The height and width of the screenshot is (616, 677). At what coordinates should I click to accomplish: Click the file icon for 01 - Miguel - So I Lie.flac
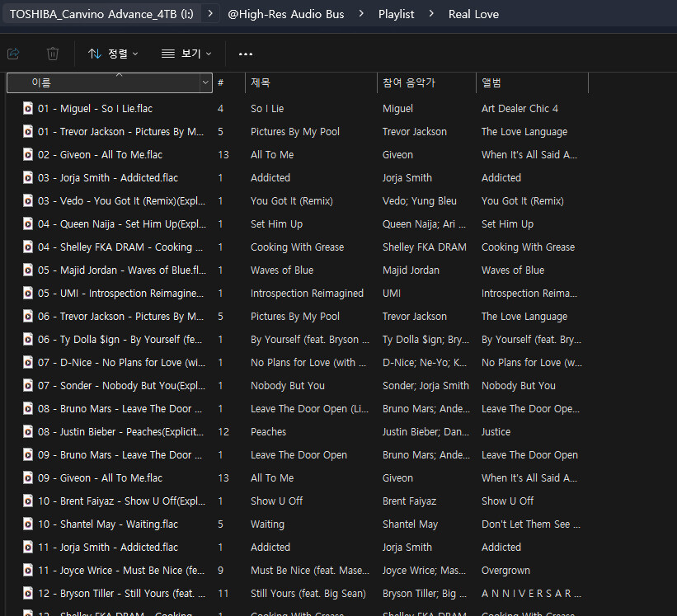[28, 108]
